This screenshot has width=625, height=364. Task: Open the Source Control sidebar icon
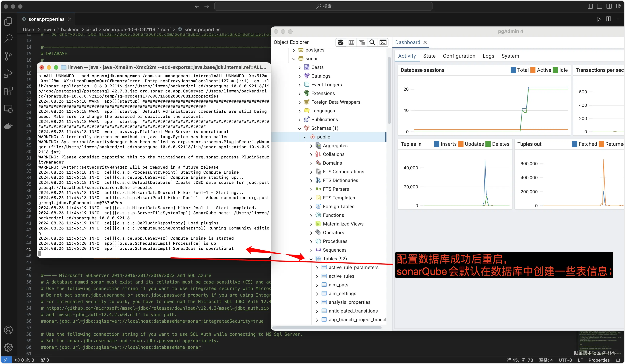8,56
